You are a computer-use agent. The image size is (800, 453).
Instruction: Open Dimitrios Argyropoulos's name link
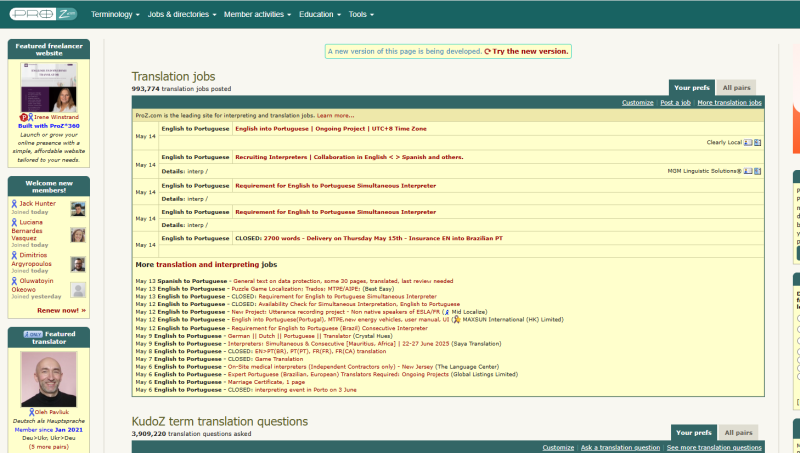pos(32,260)
